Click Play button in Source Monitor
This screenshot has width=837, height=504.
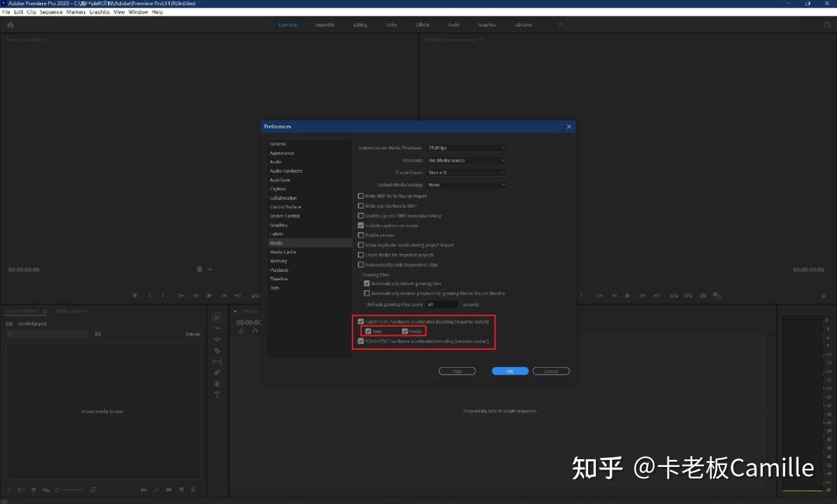209,295
